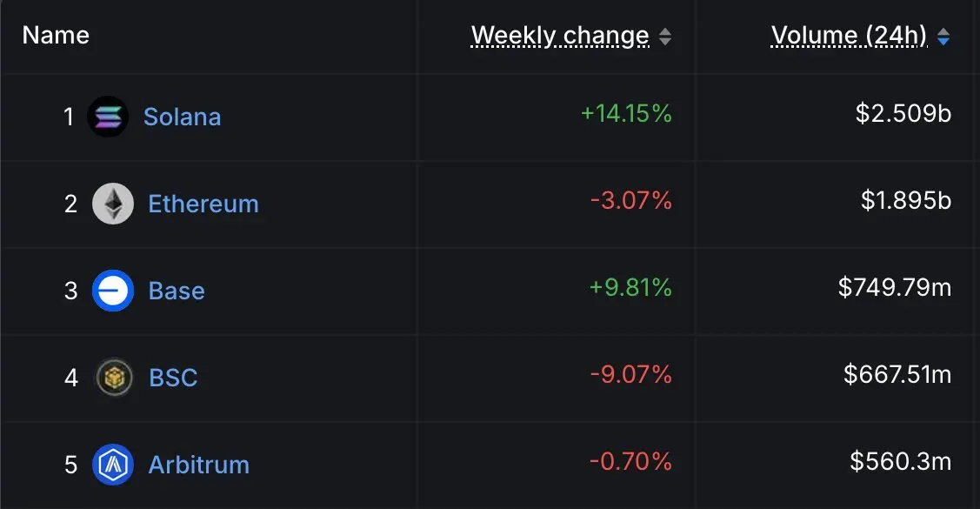Select Base's +9.81% weekly change
Screen dimensions: 980x509
pyautogui.click(x=630, y=287)
